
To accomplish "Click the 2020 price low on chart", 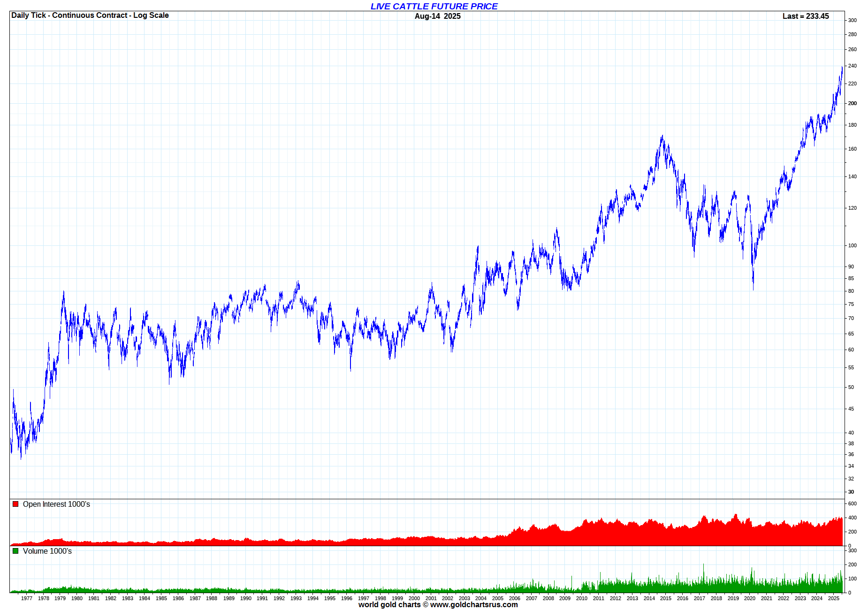I will coord(753,289).
